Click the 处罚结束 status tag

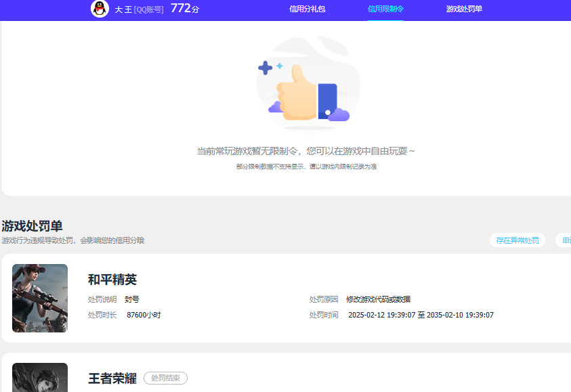(x=165, y=378)
